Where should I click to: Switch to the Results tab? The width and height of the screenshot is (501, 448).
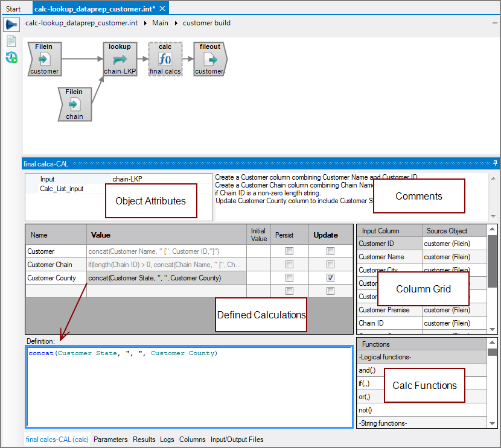pyautogui.click(x=144, y=440)
